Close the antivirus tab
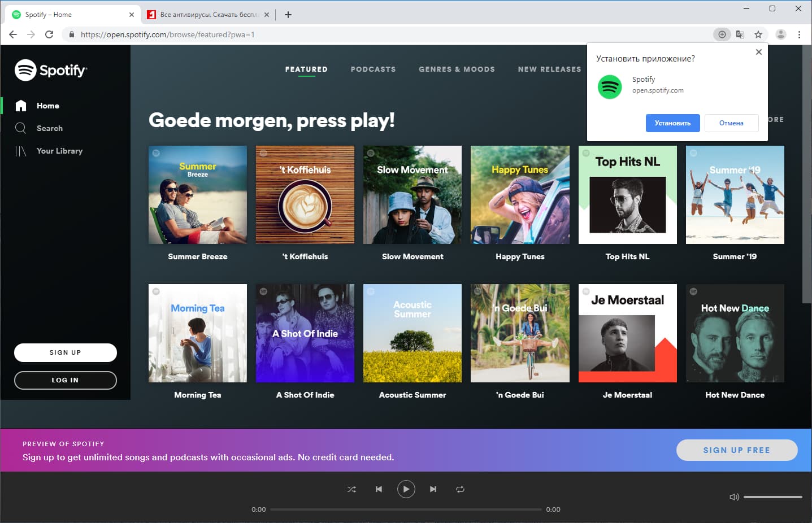The width and height of the screenshot is (812, 523). (267, 15)
